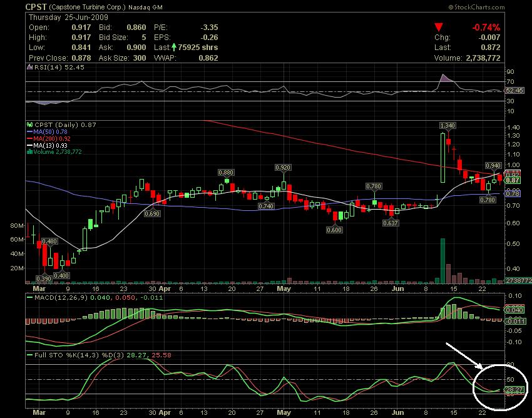
Task: Click the small icon before RSI(14)
Action: pos(30,67)
